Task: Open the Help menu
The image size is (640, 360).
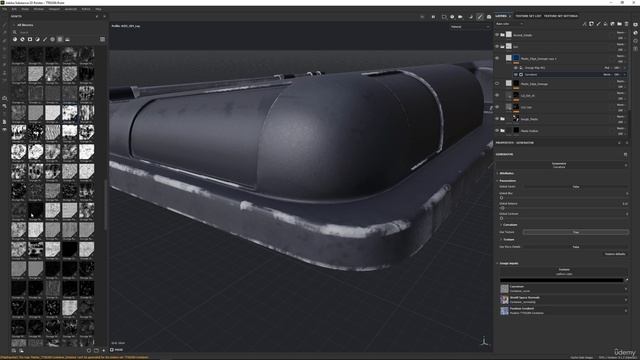Action: pos(98,9)
